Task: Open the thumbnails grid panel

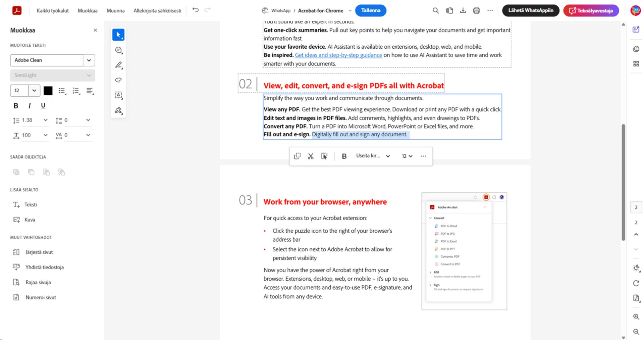Action: click(x=636, y=64)
